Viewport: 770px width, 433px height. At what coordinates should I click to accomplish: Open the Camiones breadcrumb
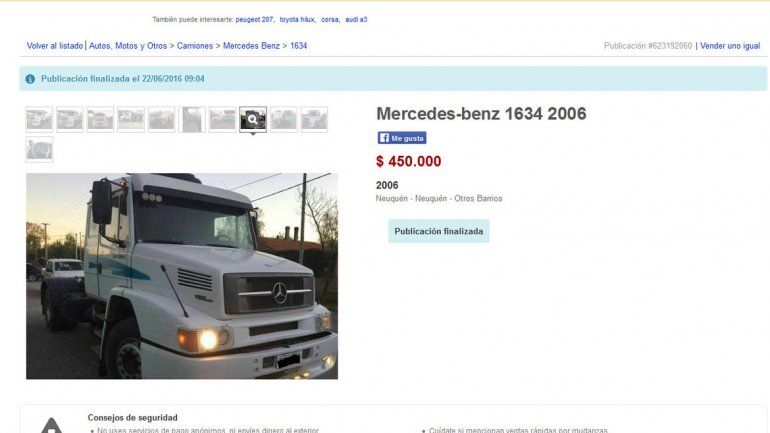pos(195,46)
